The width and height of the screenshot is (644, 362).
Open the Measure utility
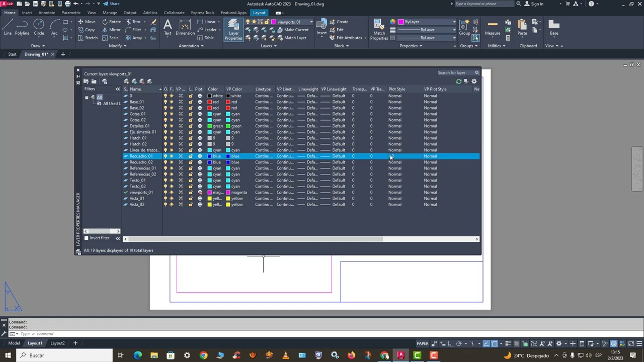tap(493, 28)
